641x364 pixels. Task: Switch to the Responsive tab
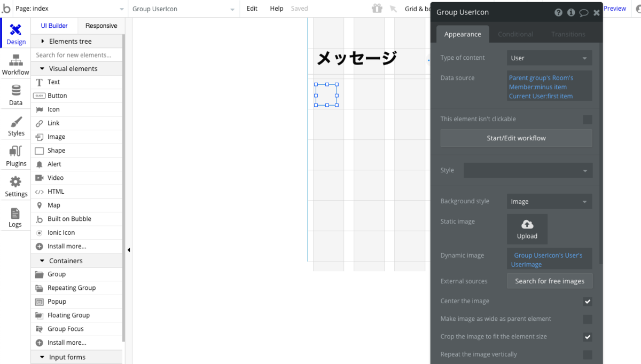pos(101,26)
